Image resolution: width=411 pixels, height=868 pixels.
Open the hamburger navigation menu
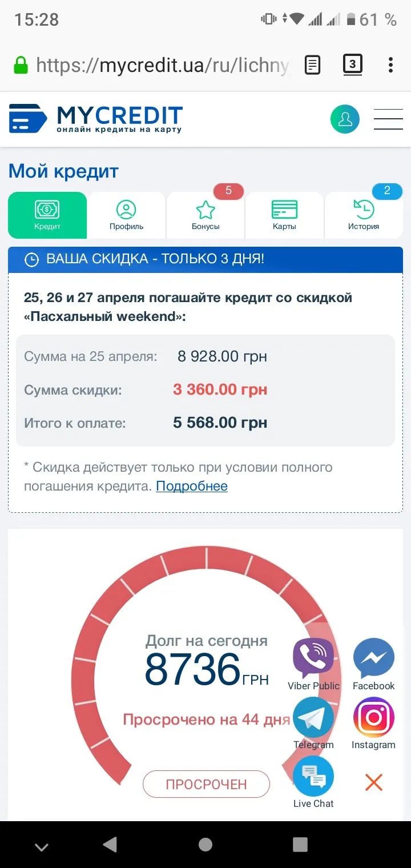[x=388, y=119]
